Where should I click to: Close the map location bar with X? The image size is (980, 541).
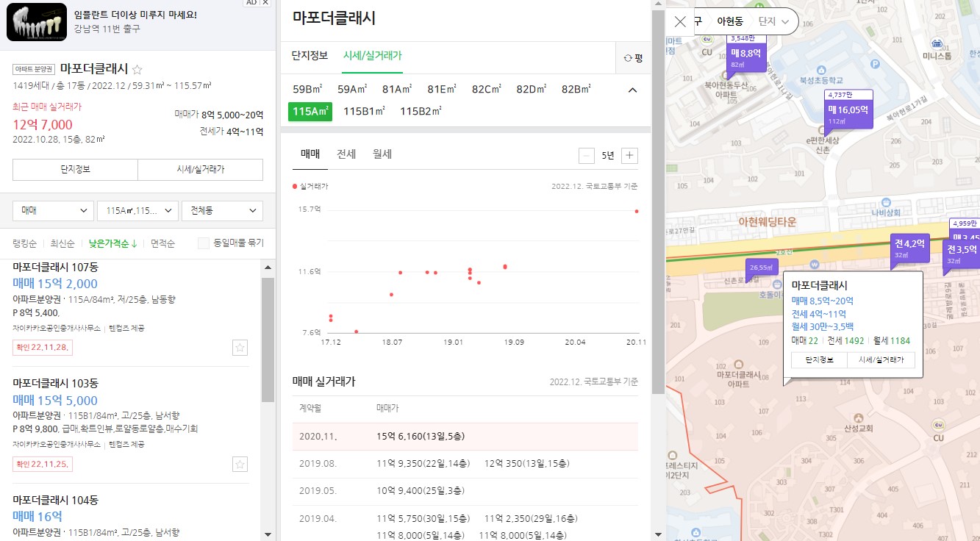680,22
